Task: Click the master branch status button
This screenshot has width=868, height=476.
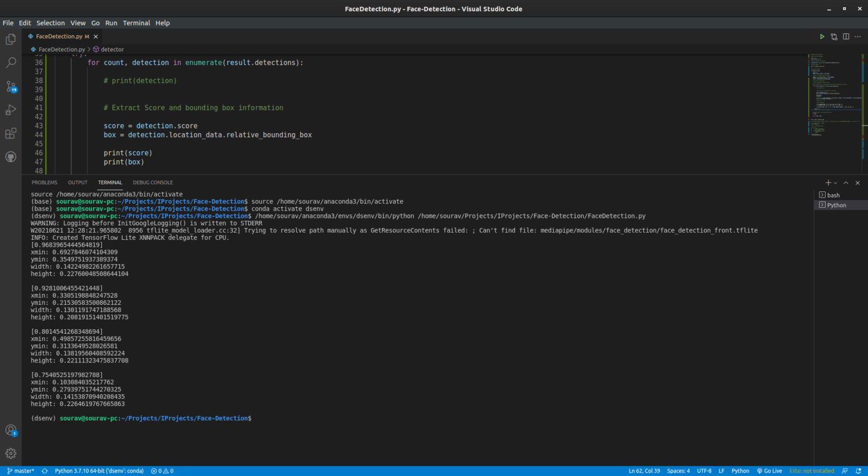Action: click(20, 471)
